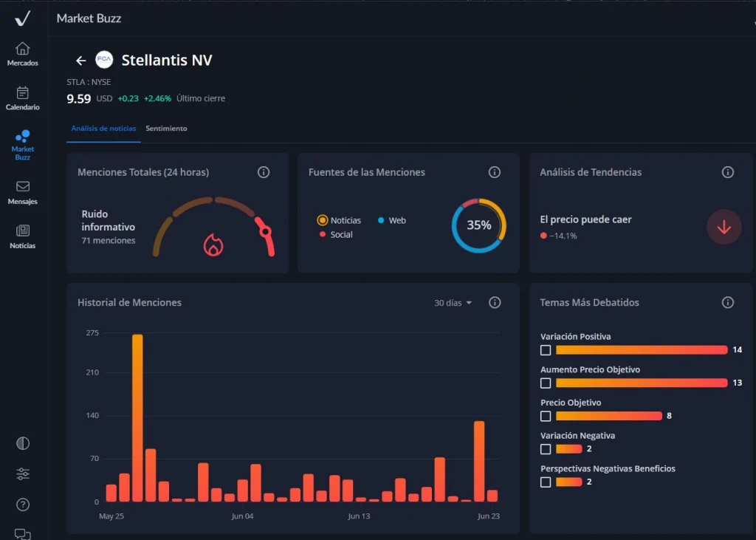Show info for Menciones Totales
756x540 pixels.
(264, 172)
